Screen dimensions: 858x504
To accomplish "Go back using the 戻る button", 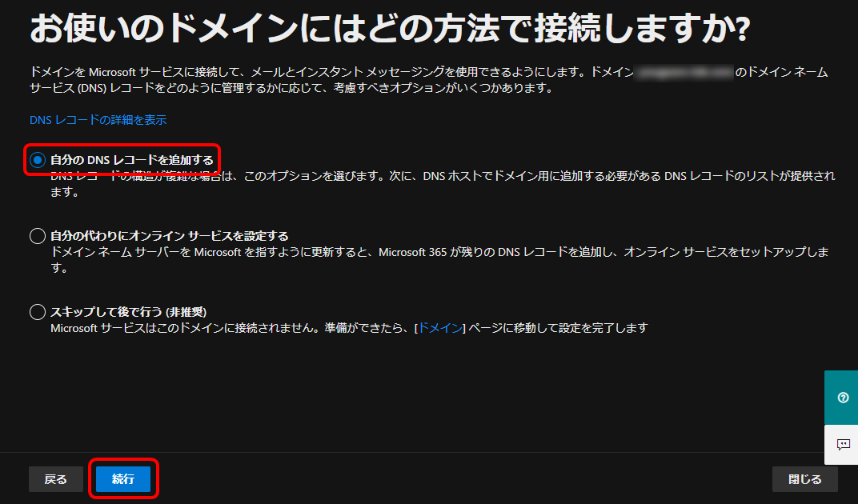I will click(x=55, y=479).
